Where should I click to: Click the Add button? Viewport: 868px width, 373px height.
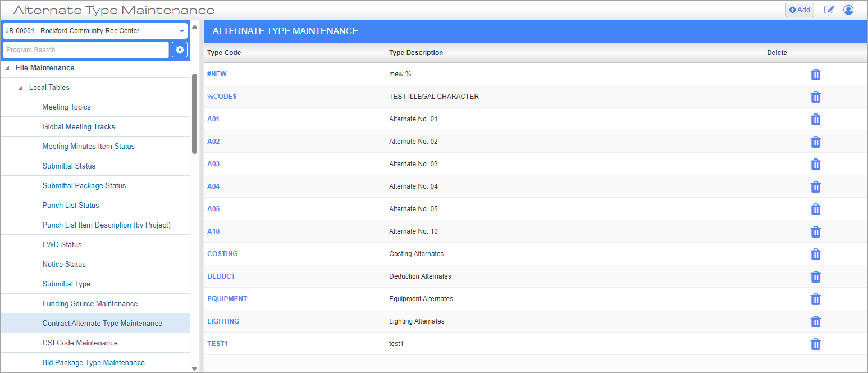click(800, 10)
